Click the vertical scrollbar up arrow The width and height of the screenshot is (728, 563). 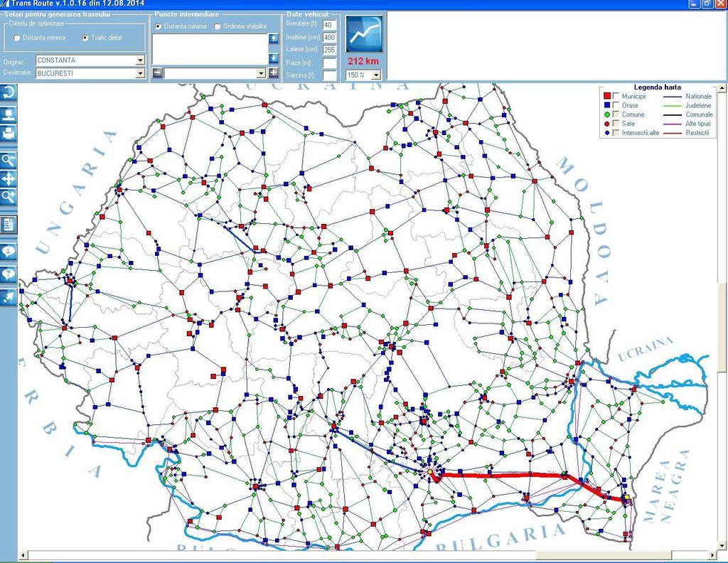coord(722,87)
